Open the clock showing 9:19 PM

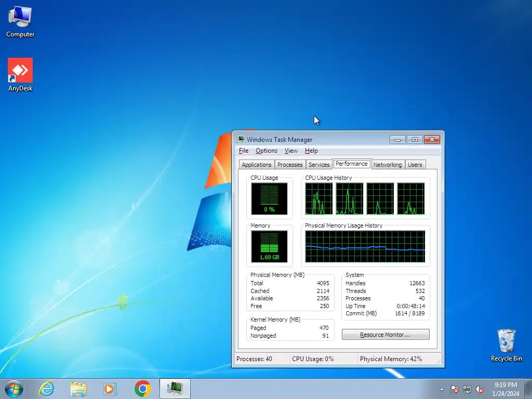pyautogui.click(x=506, y=385)
